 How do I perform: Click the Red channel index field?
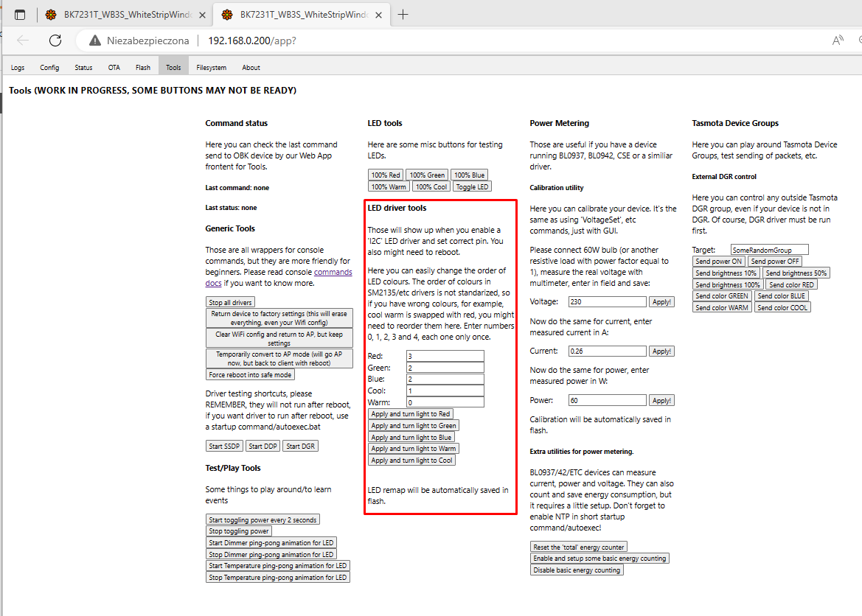tap(445, 356)
